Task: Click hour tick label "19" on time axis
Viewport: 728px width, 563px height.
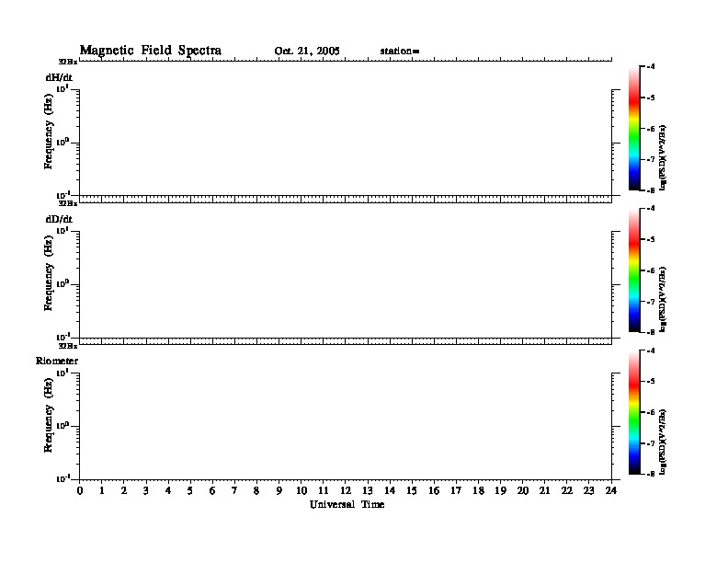Action: [x=500, y=490]
